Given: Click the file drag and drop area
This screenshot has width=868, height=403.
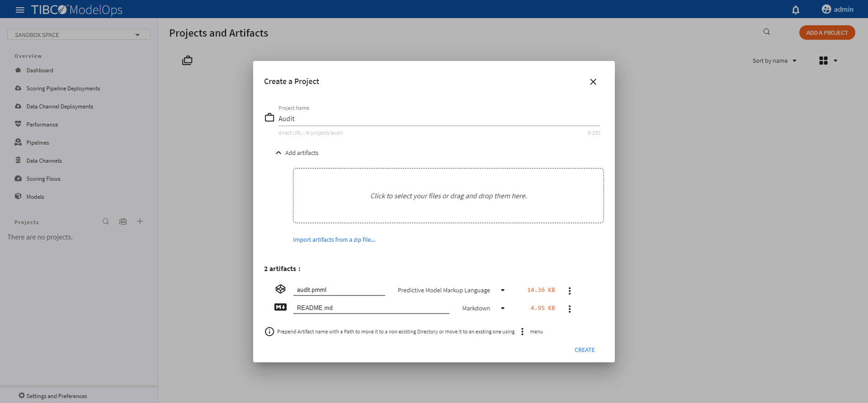Looking at the screenshot, I should point(448,196).
